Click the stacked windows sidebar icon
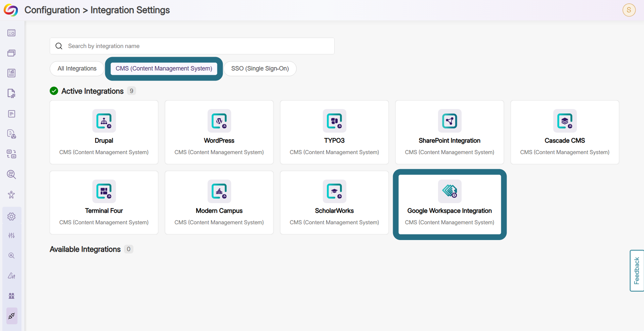Screen dimensions: 644x331 click(x=11, y=53)
